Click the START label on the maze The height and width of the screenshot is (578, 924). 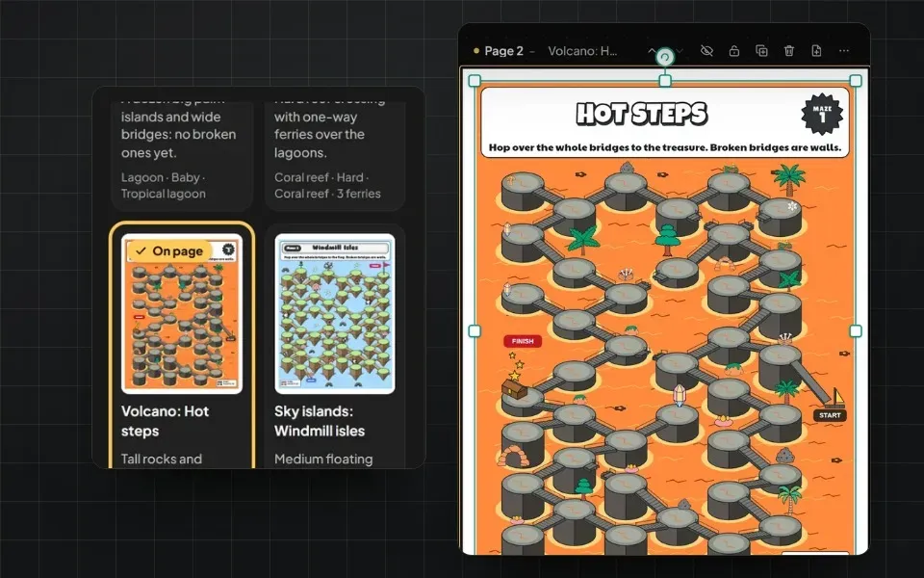coord(830,415)
